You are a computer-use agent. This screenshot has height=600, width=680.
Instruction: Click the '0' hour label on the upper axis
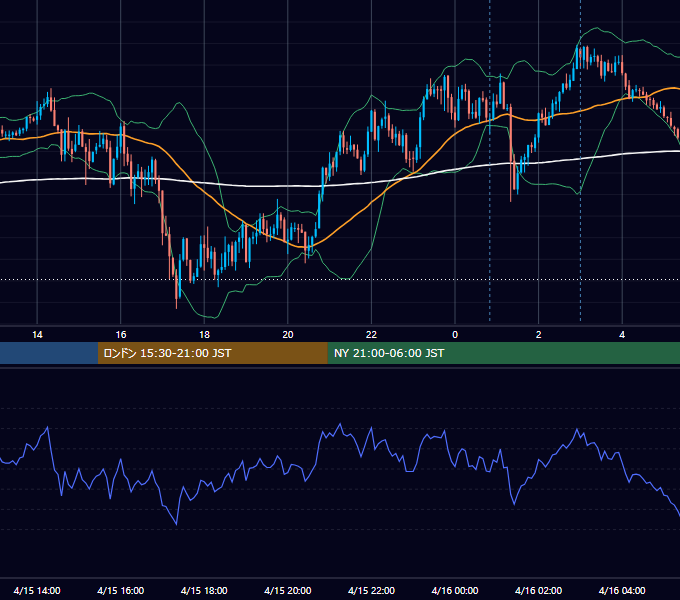pyautogui.click(x=455, y=335)
